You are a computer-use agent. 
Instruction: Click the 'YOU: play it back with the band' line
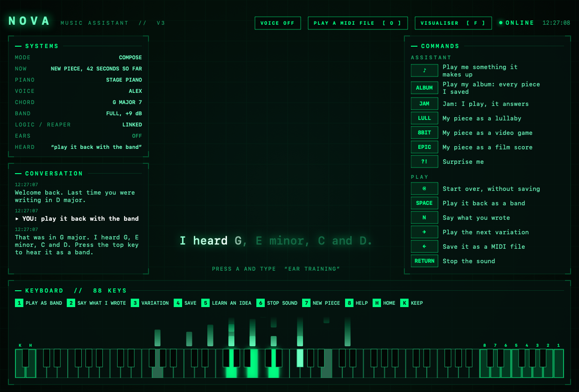point(77,218)
